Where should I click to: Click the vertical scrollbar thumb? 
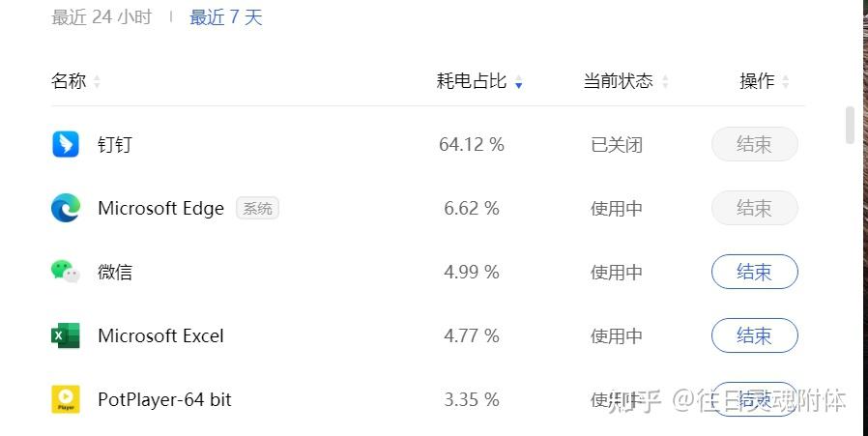851,125
